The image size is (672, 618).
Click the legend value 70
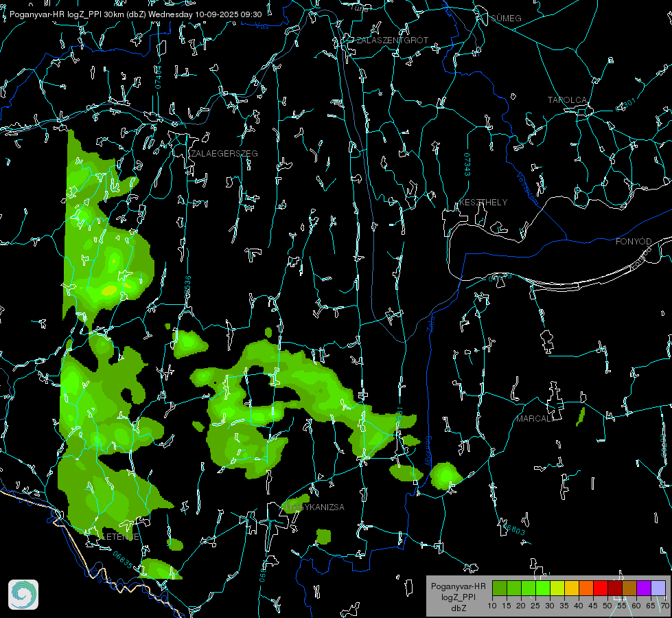coord(664,606)
